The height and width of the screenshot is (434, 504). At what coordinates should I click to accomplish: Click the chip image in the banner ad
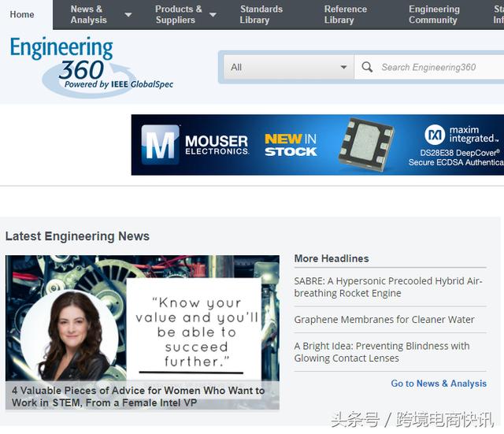[x=366, y=145]
